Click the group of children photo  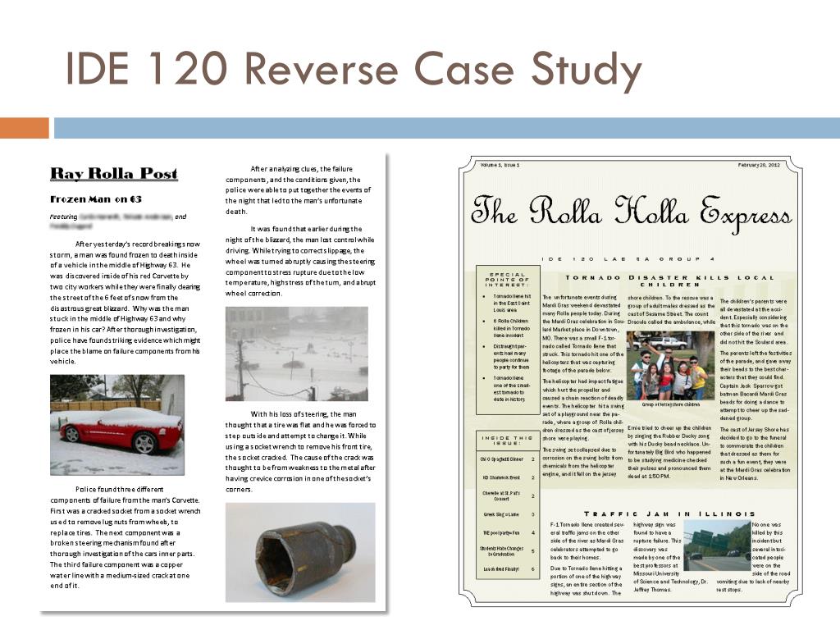pos(671,366)
